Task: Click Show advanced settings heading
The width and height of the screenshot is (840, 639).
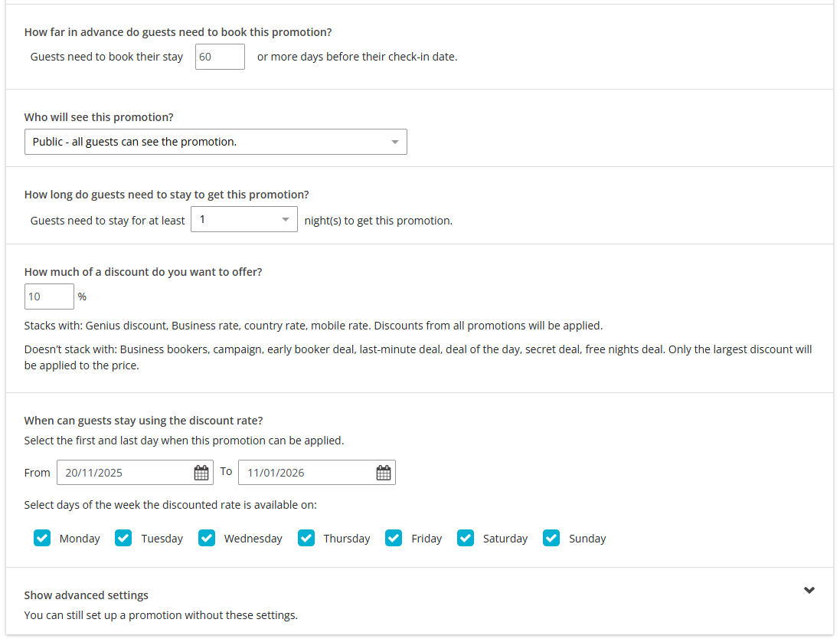Action: [87, 595]
